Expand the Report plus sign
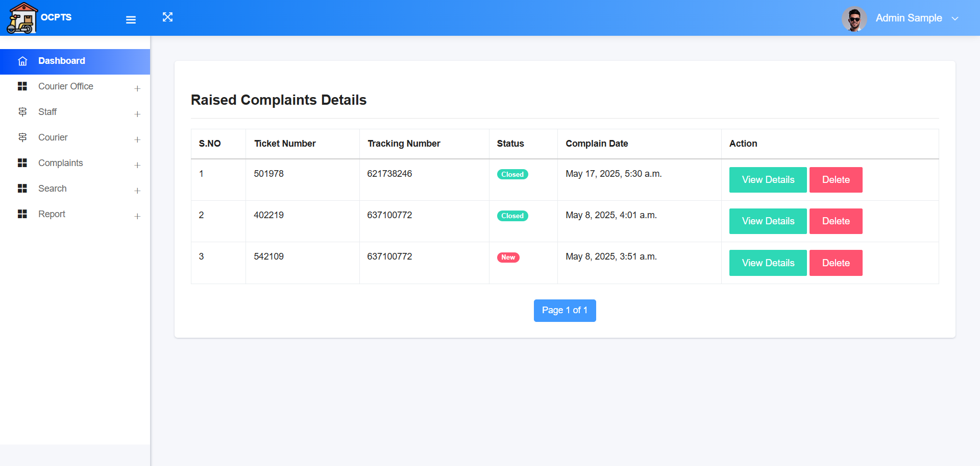This screenshot has width=980, height=466. (x=137, y=217)
